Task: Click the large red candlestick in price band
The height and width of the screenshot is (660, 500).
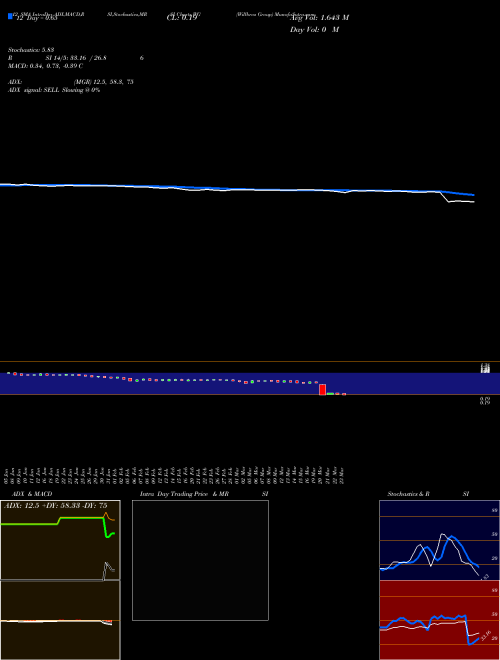Action: pos(322,389)
